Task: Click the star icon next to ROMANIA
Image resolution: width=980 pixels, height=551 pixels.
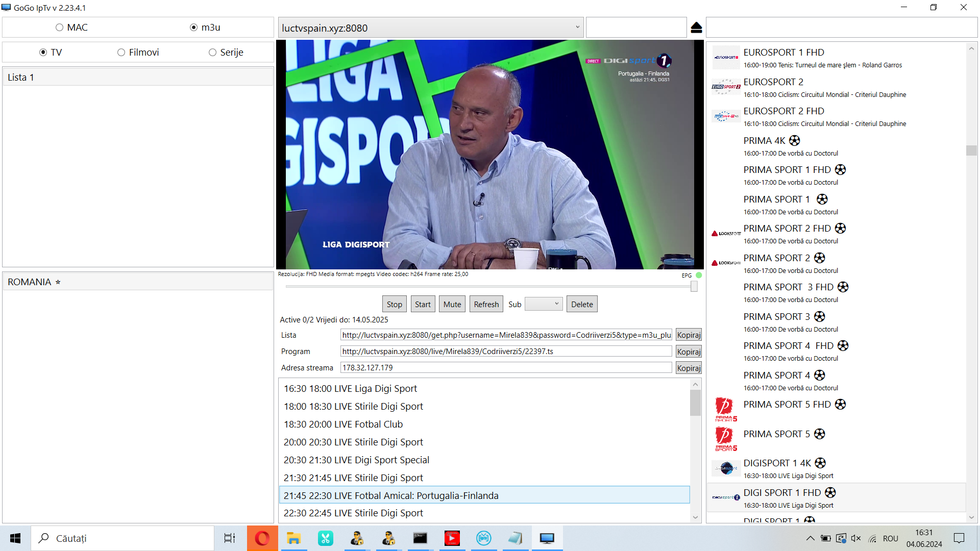Action: [x=58, y=282]
